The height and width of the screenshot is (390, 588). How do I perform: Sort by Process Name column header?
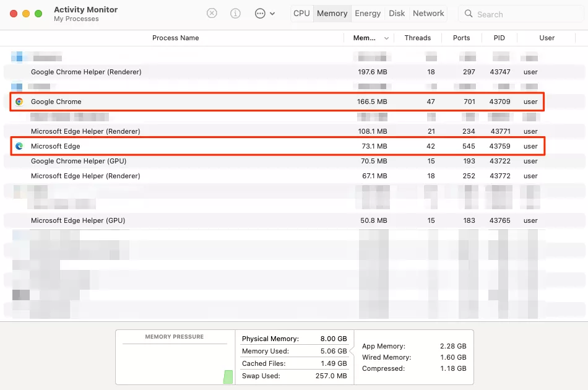(x=175, y=38)
